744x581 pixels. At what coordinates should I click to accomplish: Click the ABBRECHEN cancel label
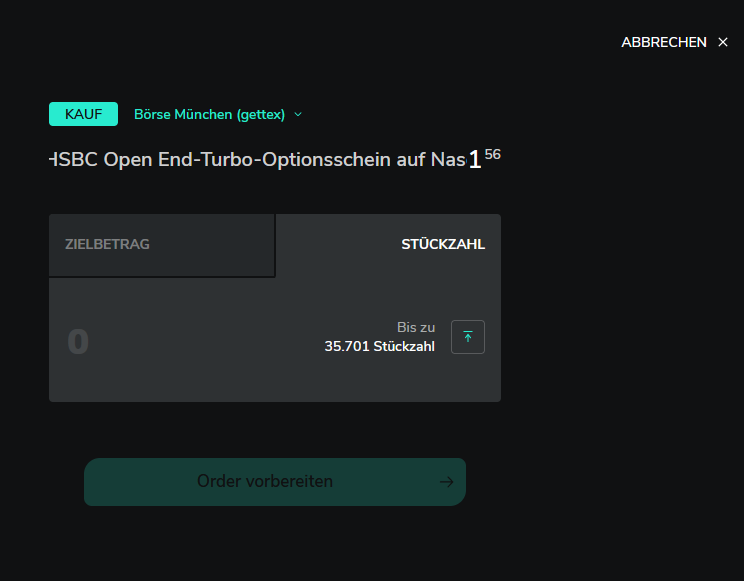[x=663, y=42]
